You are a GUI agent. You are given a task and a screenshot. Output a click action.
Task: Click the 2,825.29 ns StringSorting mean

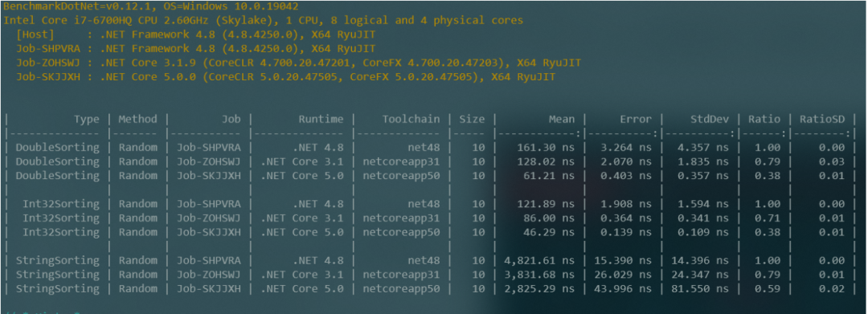[539, 288]
